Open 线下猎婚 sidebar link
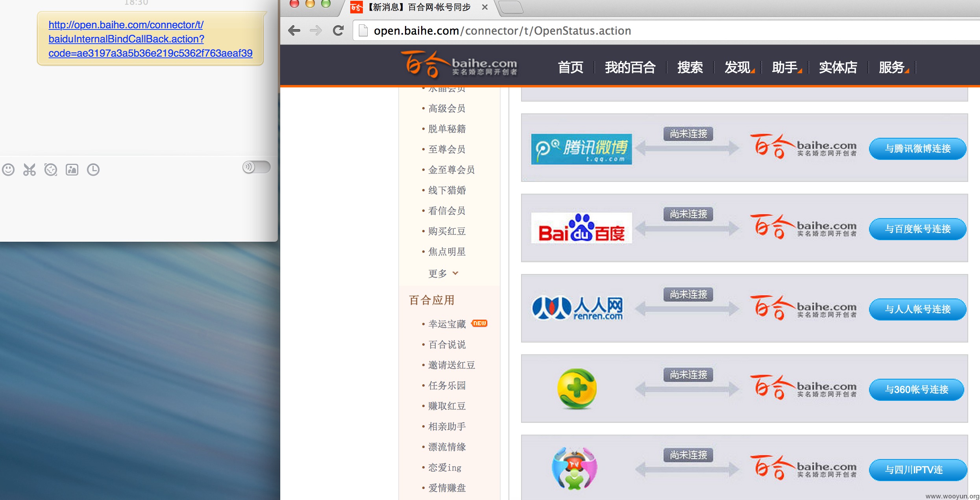The image size is (980, 500). pos(447,190)
